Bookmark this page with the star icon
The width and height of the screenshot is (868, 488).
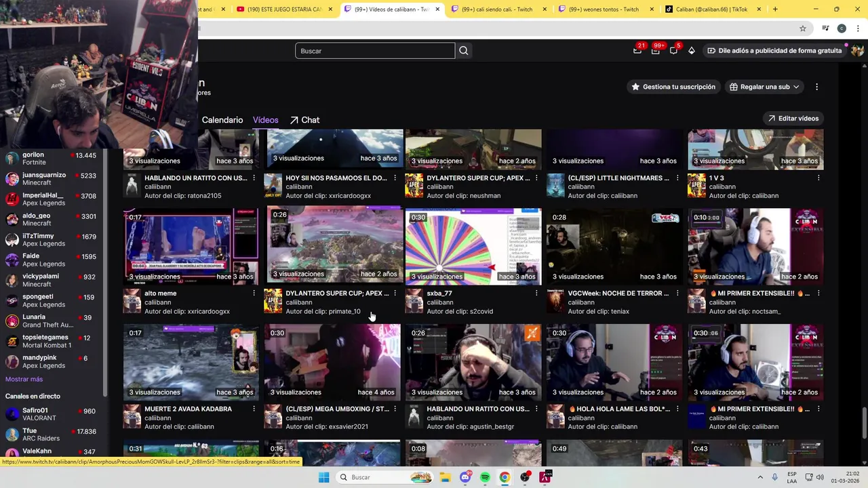(x=803, y=28)
